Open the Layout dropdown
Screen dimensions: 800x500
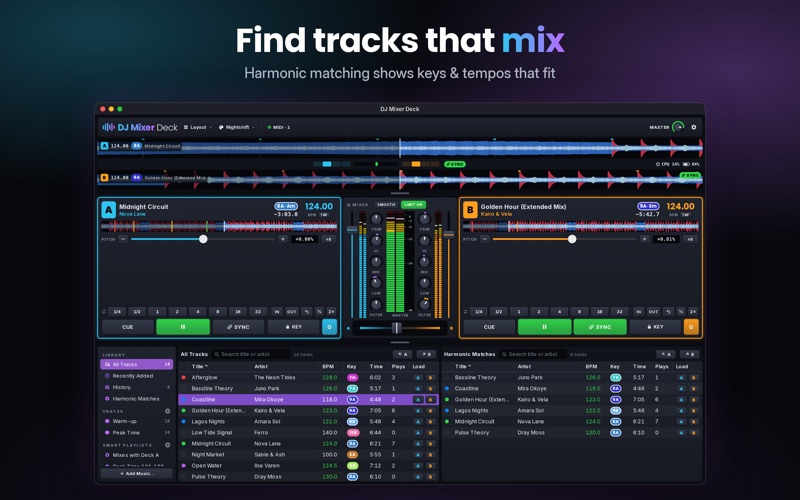(197, 127)
